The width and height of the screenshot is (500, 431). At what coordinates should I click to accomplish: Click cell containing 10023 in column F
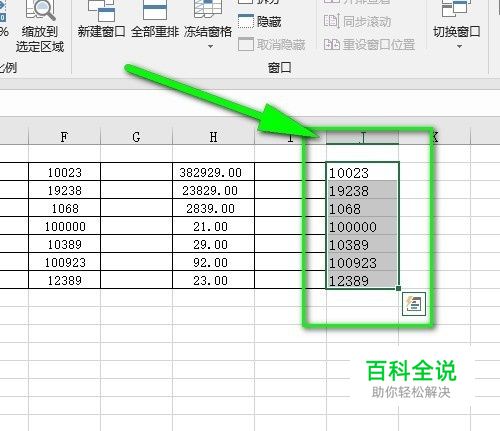[64, 172]
